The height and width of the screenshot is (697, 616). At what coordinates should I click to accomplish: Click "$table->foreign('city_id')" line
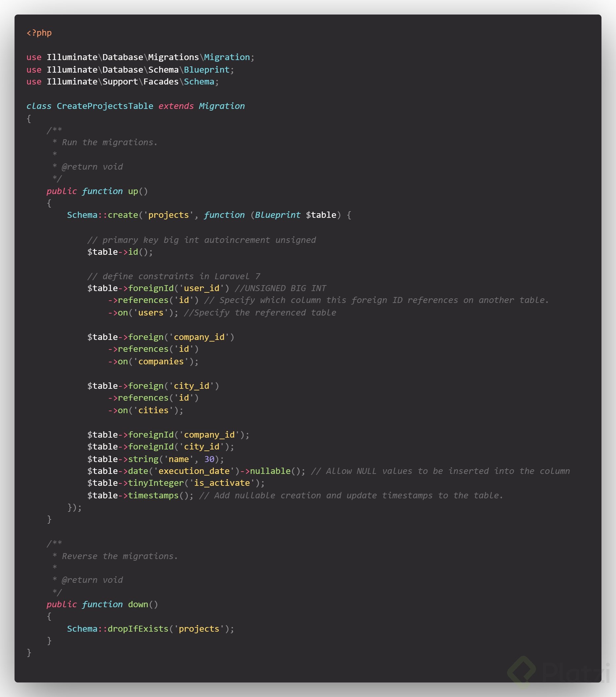pos(153,386)
